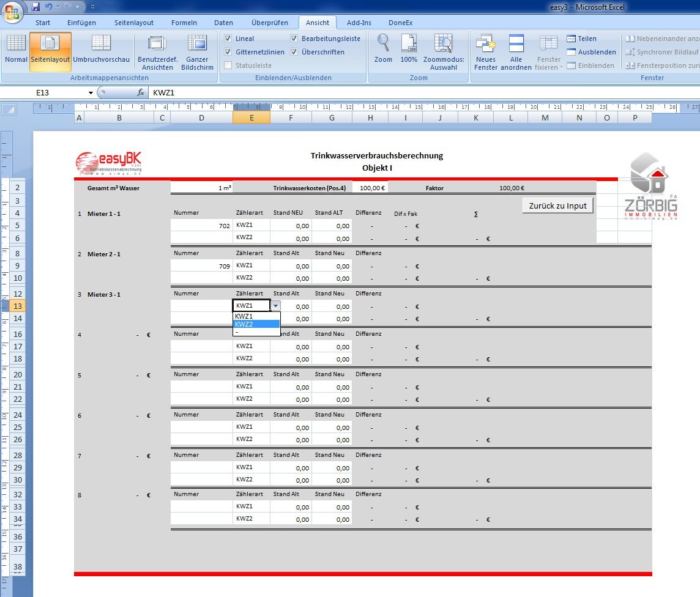
Task: Click the Mieter 1 - 1 label
Action: [103, 213]
